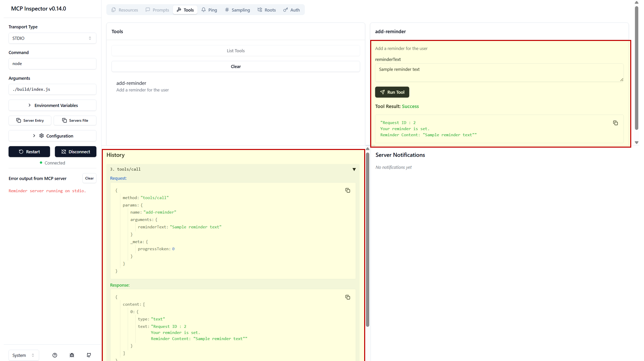The height and width of the screenshot is (361, 644).
Task: Copy the history Request JSON
Action: coord(348,191)
